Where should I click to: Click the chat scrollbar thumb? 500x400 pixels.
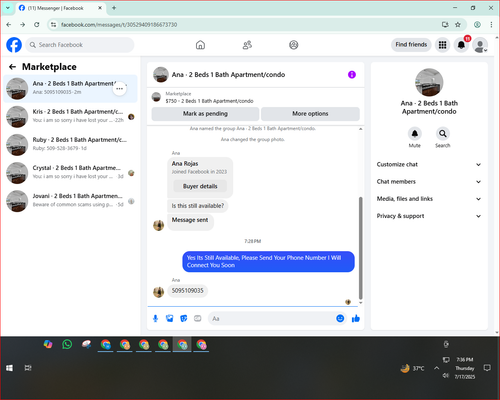[360, 248]
